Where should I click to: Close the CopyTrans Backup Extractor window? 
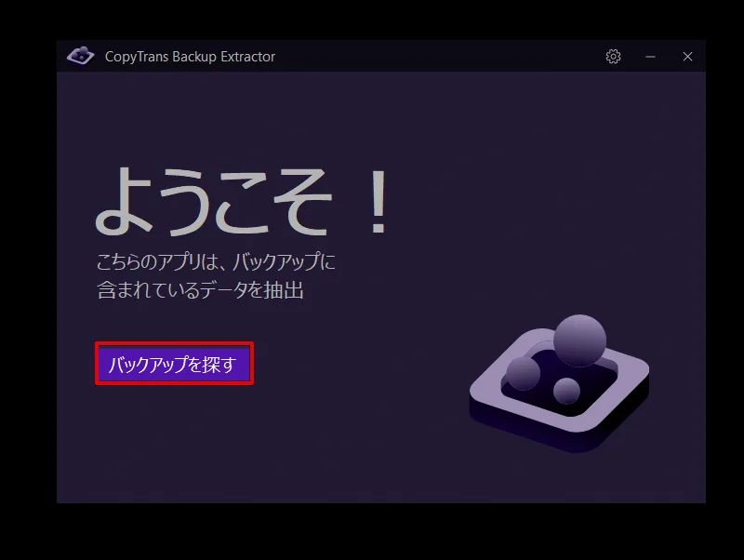pos(687,57)
